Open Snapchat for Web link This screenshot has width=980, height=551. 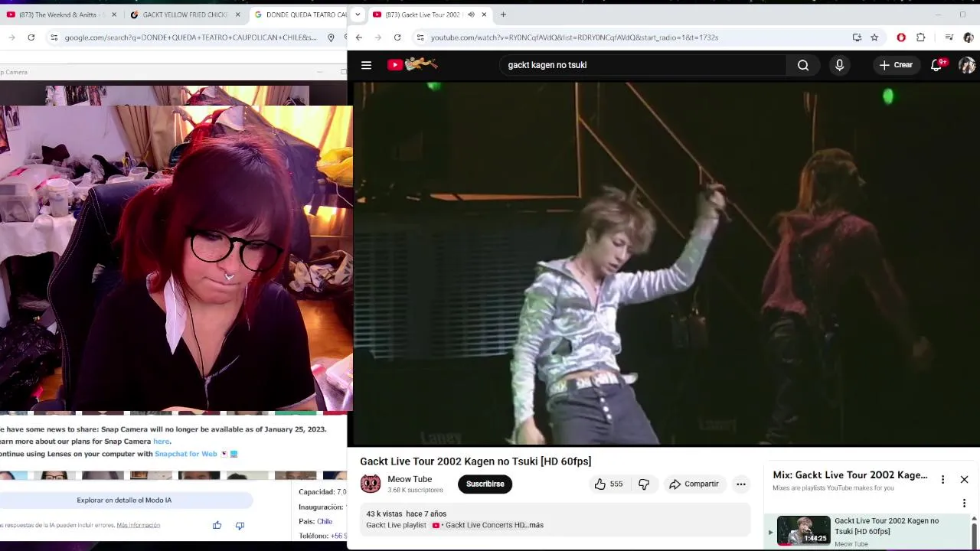[x=186, y=454]
